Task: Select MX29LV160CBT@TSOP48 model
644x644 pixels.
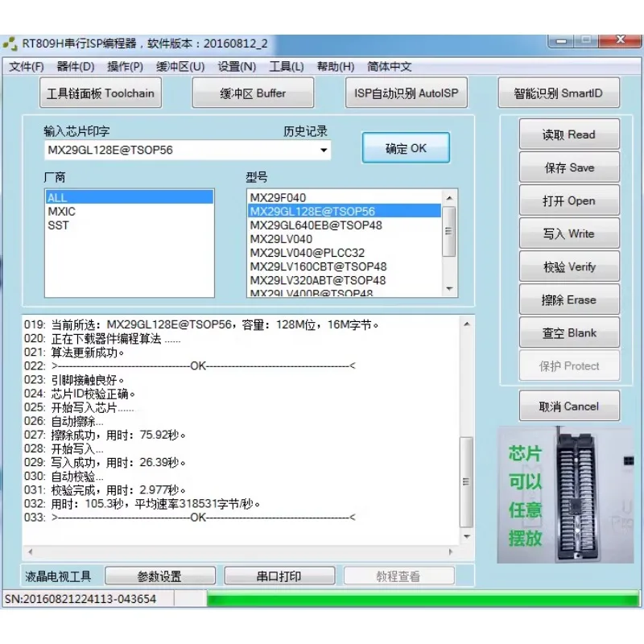Action: tap(345, 266)
